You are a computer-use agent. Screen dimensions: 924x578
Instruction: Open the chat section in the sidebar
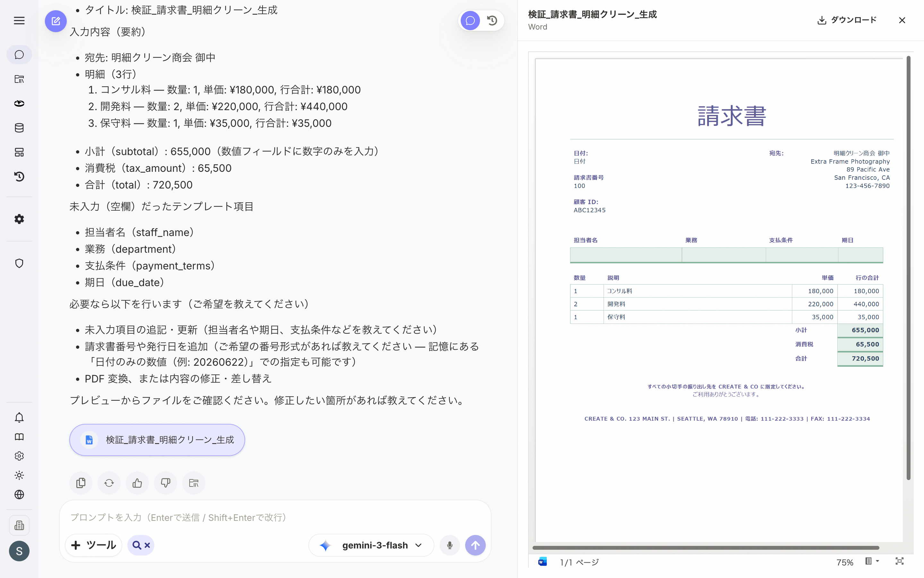click(x=19, y=55)
